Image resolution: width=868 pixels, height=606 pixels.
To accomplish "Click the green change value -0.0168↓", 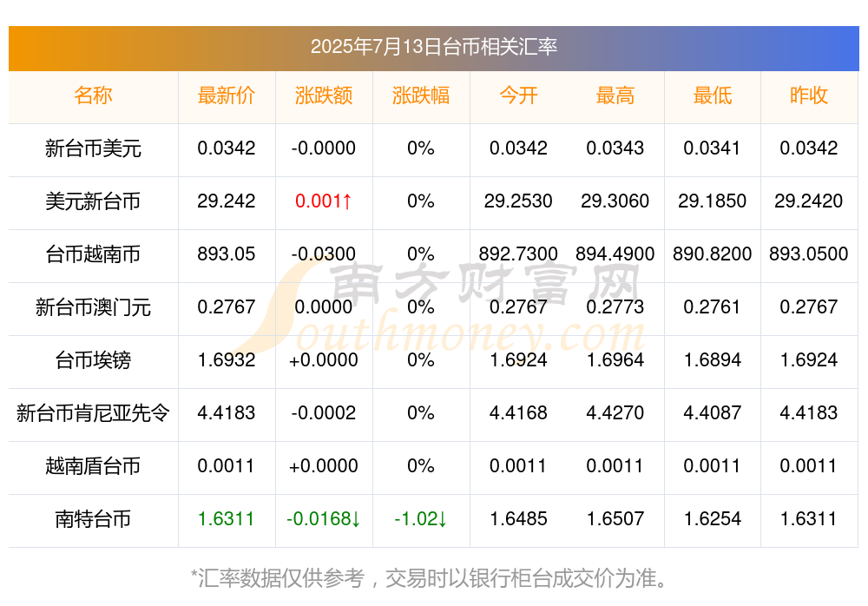I will click(x=323, y=519).
